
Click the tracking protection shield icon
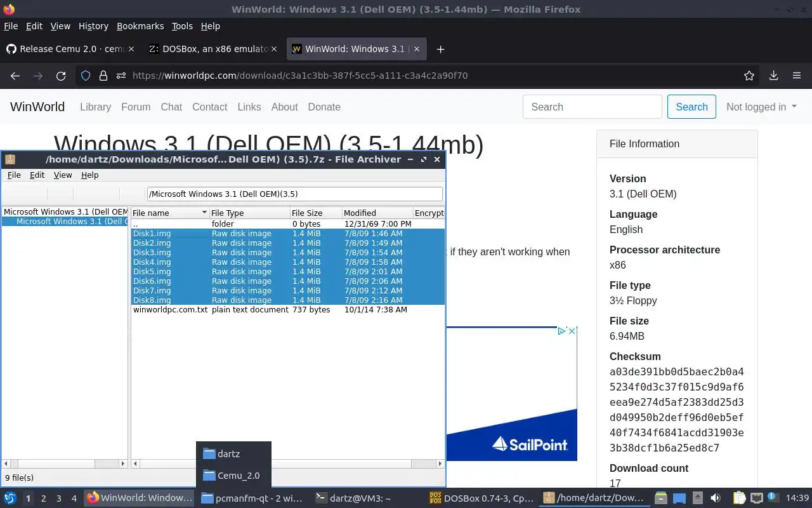86,76
